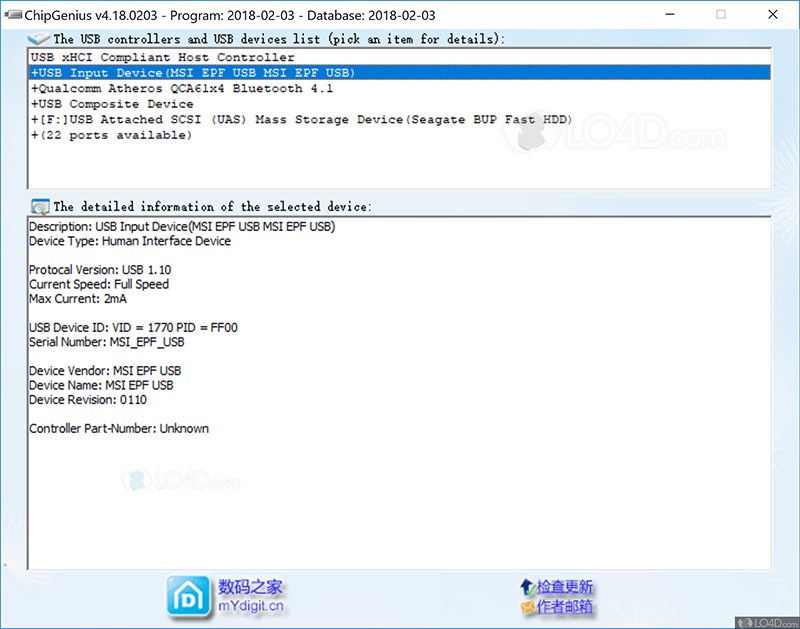This screenshot has width=800, height=629.
Task: Click the check update arrow icon
Action: [x=527, y=587]
